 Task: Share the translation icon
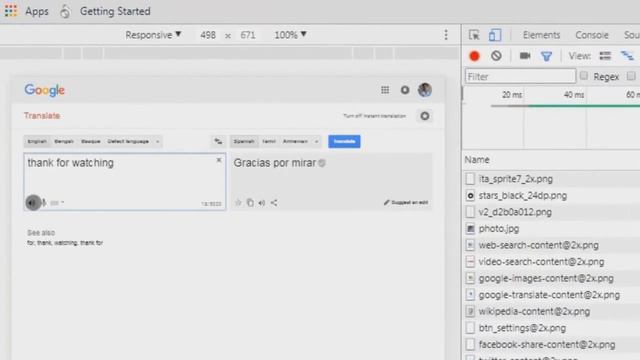[274, 202]
